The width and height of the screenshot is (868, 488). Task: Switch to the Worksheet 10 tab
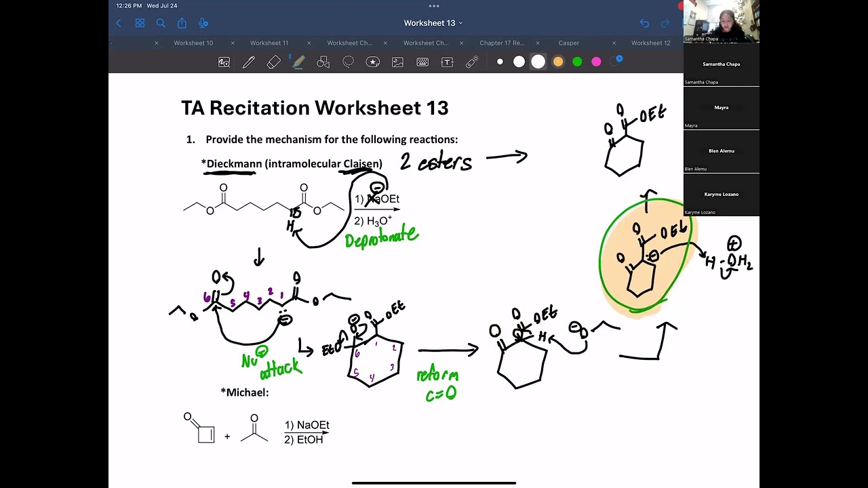coord(193,43)
